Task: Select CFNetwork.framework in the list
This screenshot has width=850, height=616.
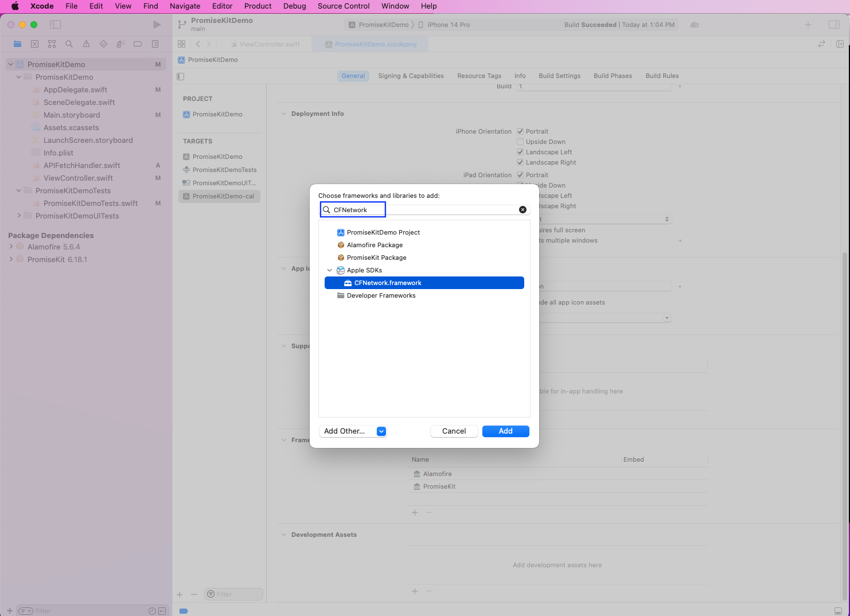Action: click(424, 283)
